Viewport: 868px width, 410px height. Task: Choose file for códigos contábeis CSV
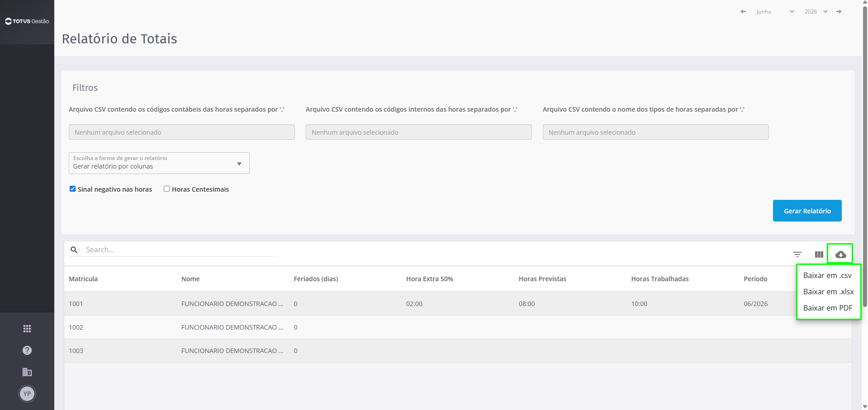[182, 132]
